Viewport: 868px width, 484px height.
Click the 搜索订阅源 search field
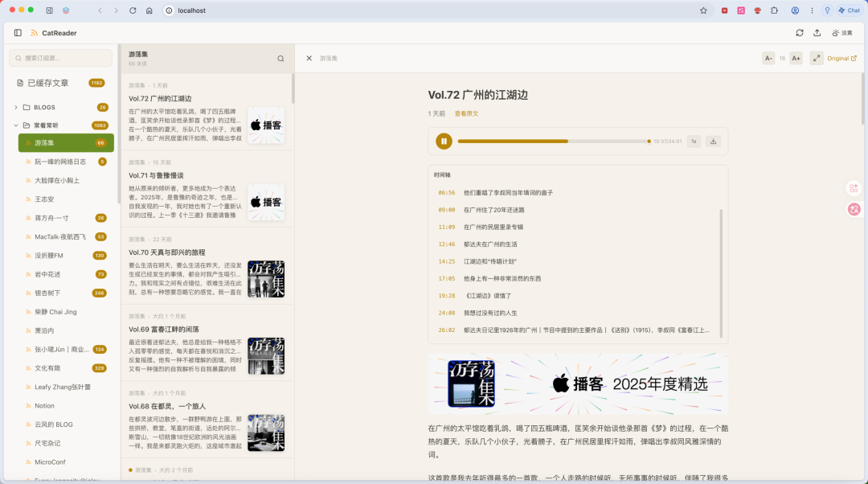[x=60, y=58]
